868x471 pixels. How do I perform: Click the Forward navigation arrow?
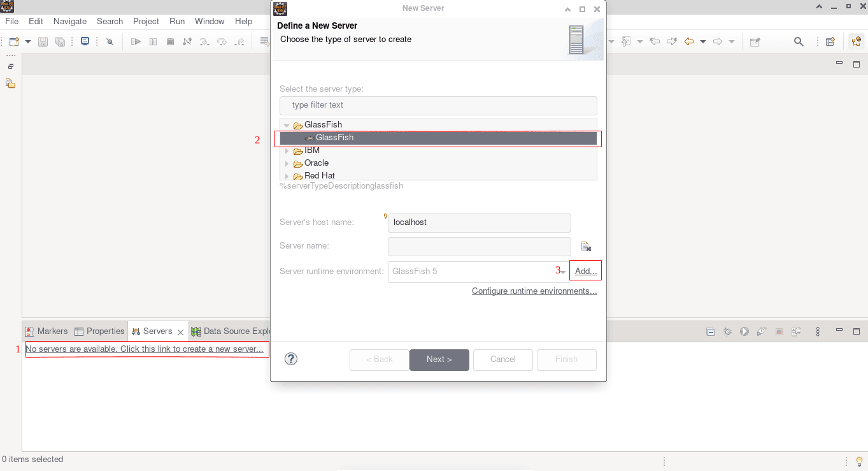tap(718, 41)
